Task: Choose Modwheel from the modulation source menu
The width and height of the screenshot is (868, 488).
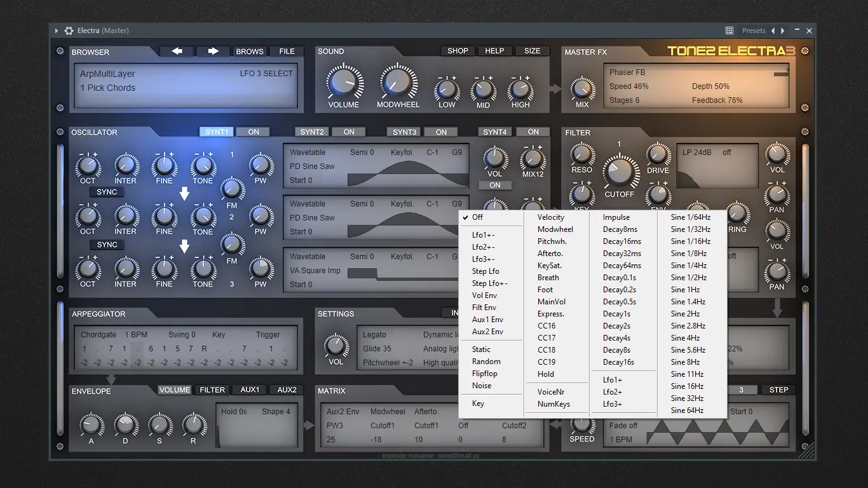Action: pyautogui.click(x=555, y=229)
